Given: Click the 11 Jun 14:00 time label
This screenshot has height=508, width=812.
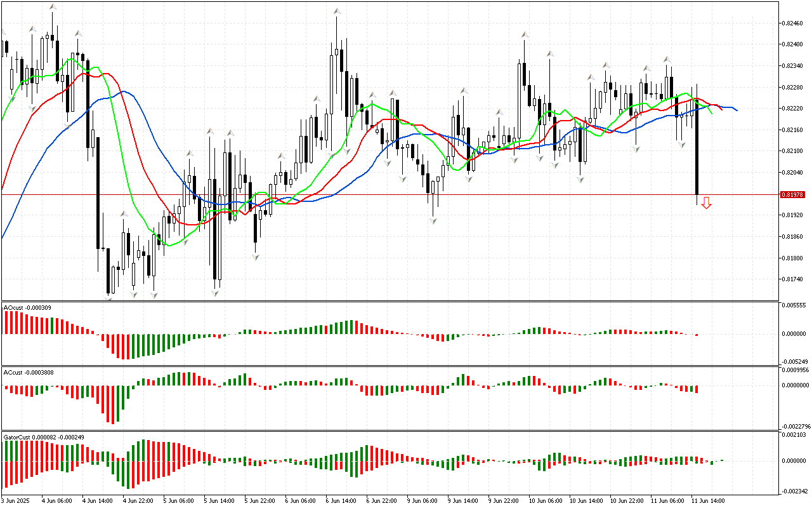Looking at the screenshot, I should click(708, 501).
